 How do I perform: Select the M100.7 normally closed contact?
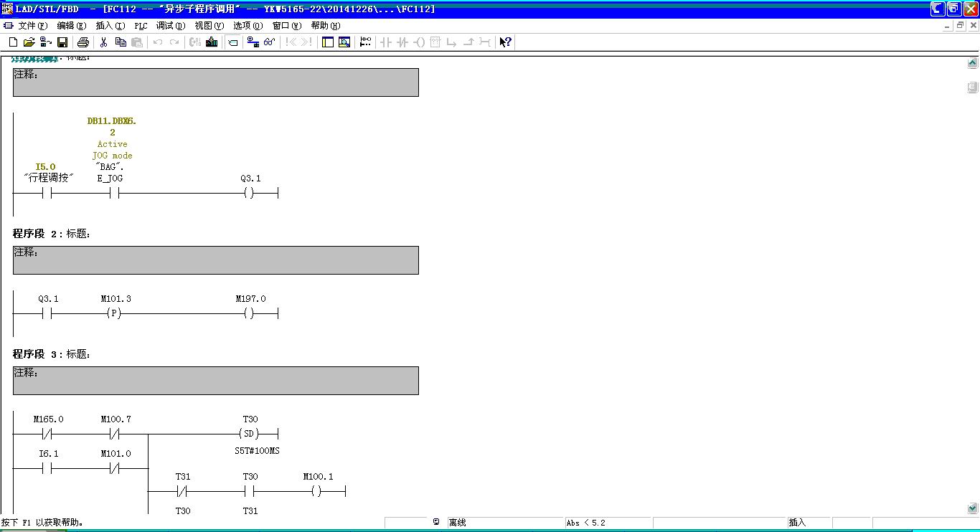coord(114,434)
